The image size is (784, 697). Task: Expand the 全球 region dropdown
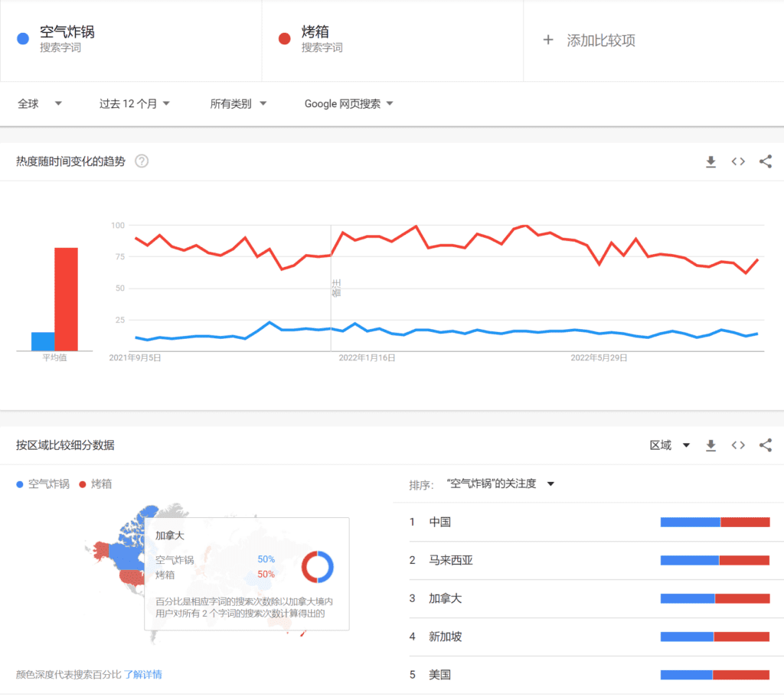tap(40, 104)
